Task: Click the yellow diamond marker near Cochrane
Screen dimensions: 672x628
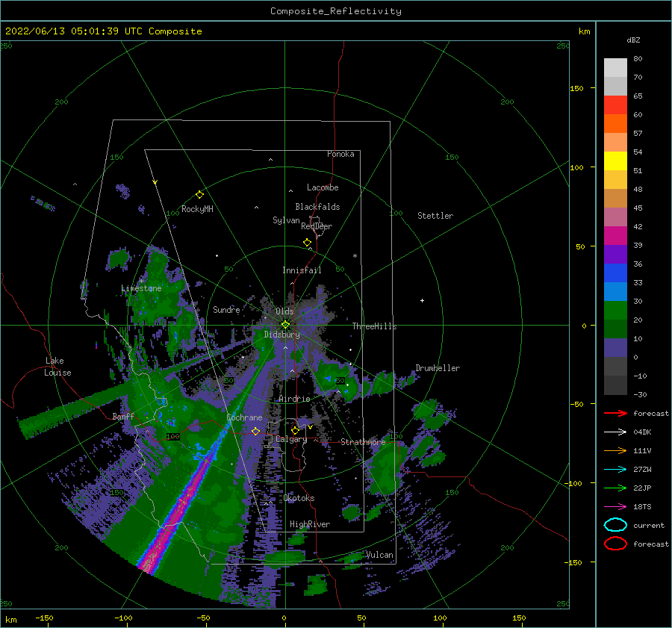Action: click(256, 431)
